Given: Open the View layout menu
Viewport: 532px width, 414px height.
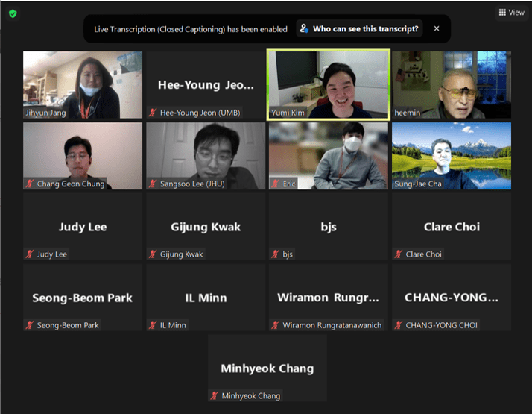Looking at the screenshot, I should pyautogui.click(x=512, y=13).
